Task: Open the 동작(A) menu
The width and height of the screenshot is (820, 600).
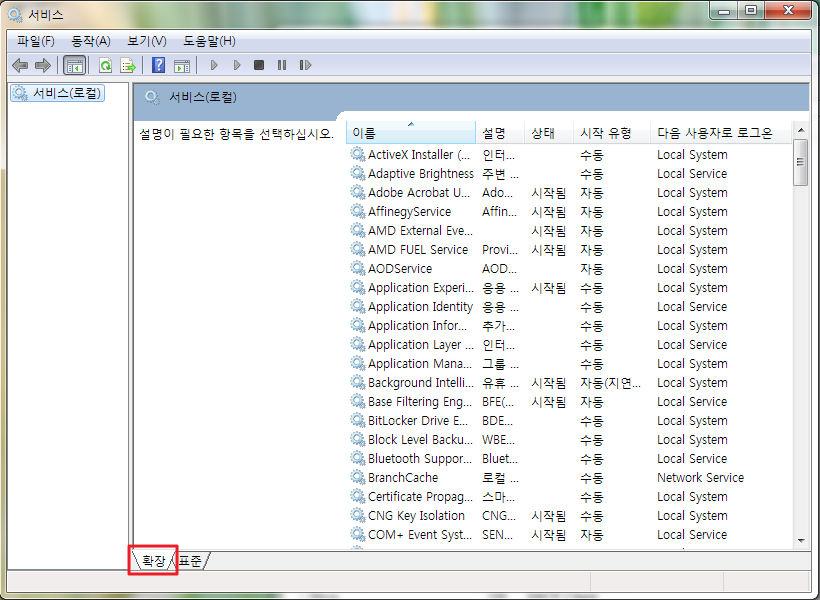Action: coord(91,41)
